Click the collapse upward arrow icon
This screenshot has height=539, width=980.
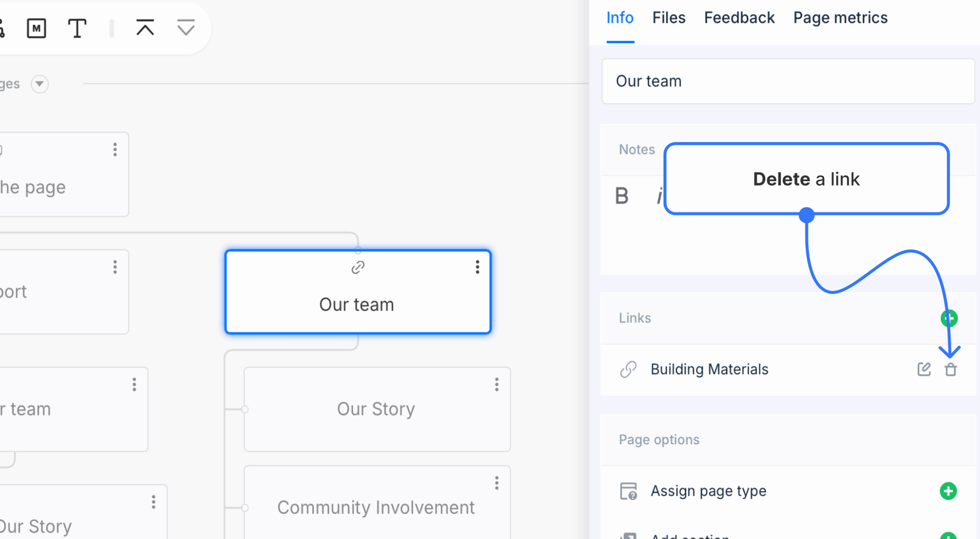coord(145,28)
